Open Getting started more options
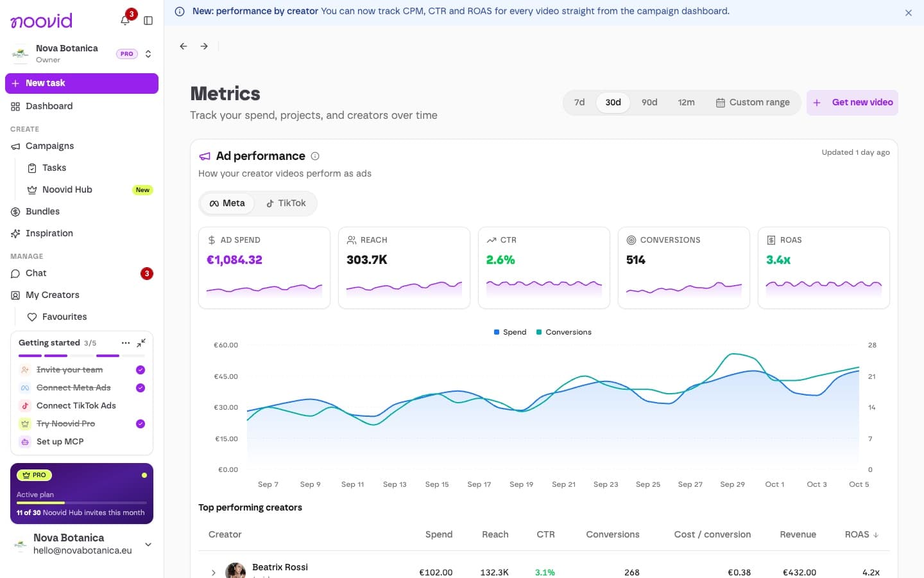This screenshot has height=578, width=924. (x=126, y=343)
